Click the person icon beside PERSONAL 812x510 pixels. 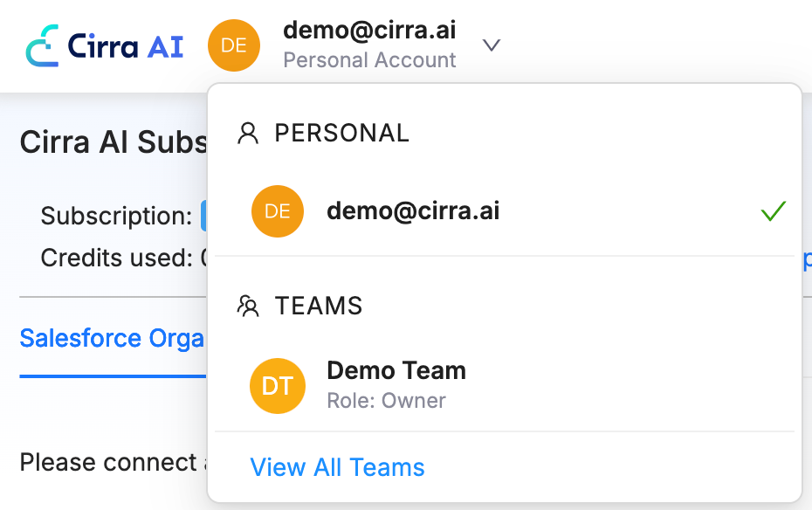click(249, 133)
